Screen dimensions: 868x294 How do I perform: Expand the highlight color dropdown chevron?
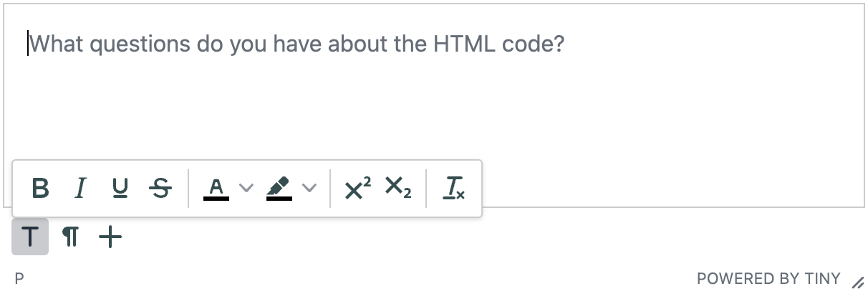(x=309, y=189)
